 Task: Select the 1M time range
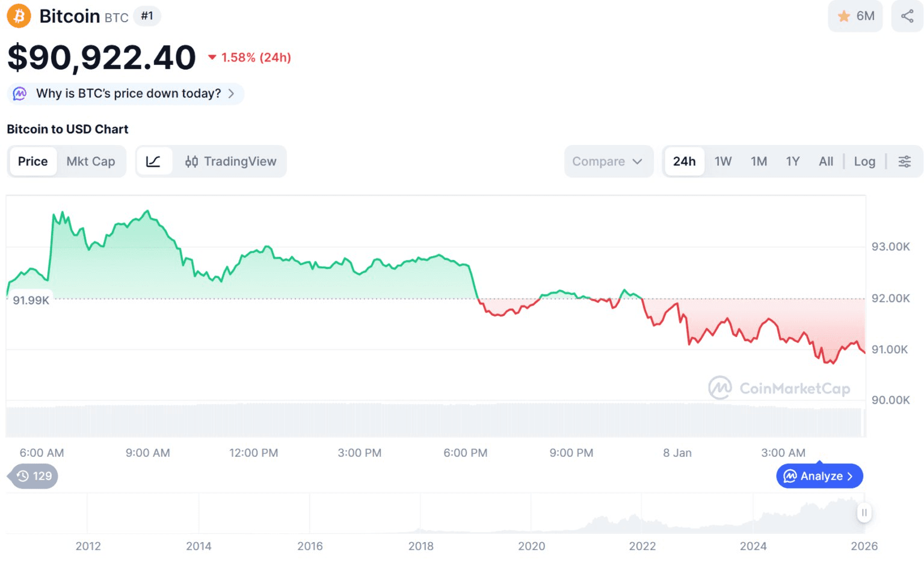click(x=759, y=161)
